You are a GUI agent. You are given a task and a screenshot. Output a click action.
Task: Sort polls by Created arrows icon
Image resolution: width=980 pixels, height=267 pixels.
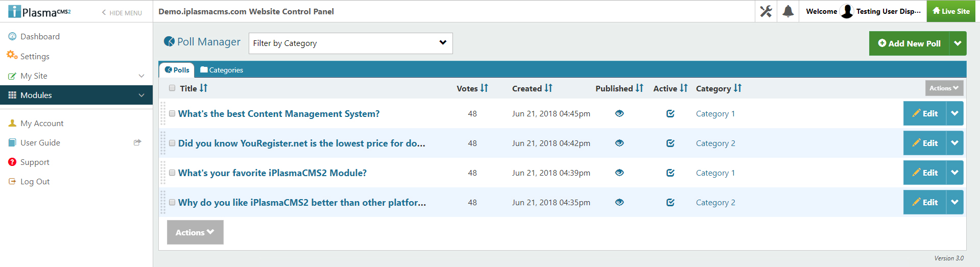[x=548, y=88]
